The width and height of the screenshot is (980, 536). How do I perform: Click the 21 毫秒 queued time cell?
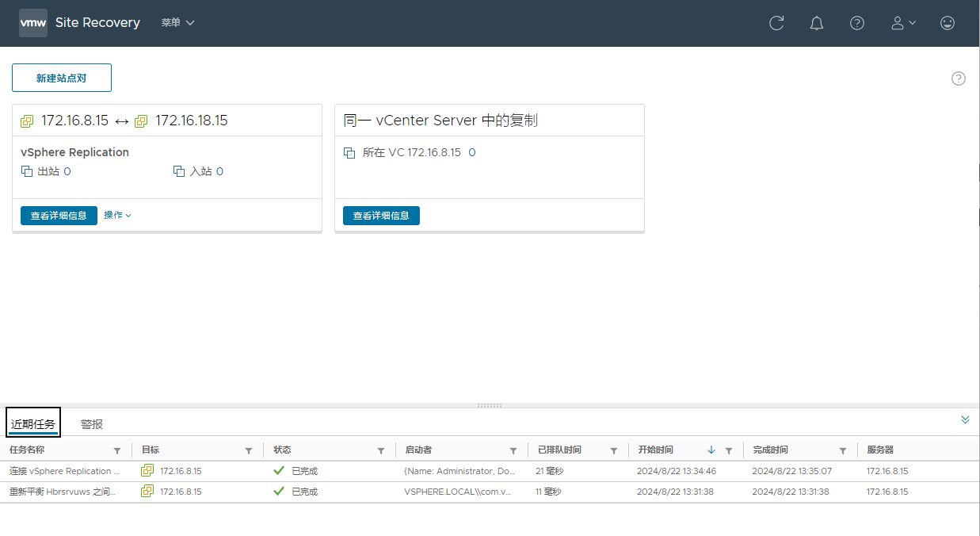(548, 471)
